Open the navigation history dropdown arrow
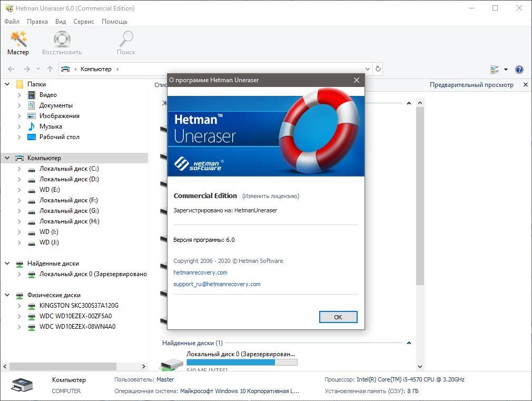The image size is (532, 401). coord(38,69)
